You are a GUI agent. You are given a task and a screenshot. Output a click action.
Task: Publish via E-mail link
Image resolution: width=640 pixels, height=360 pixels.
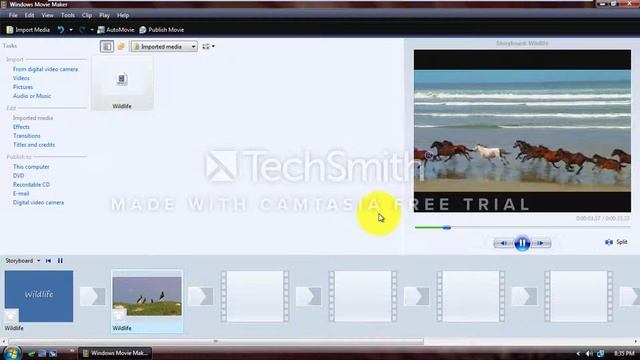pyautogui.click(x=21, y=194)
